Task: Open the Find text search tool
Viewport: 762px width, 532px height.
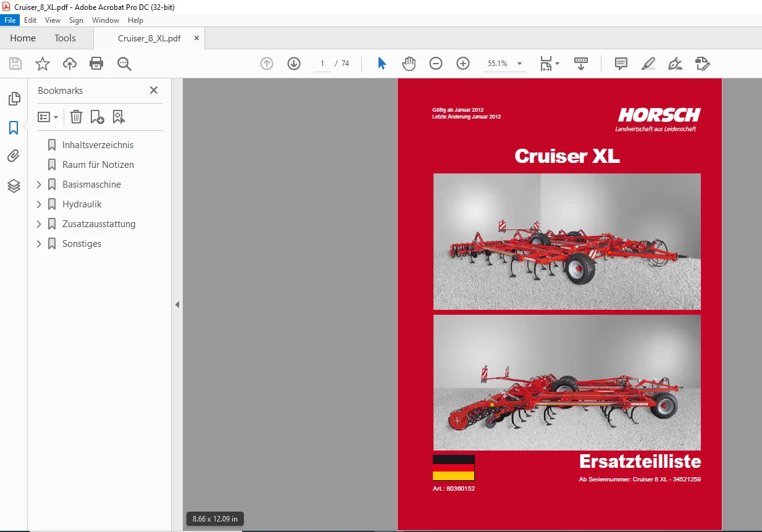Action: [125, 64]
